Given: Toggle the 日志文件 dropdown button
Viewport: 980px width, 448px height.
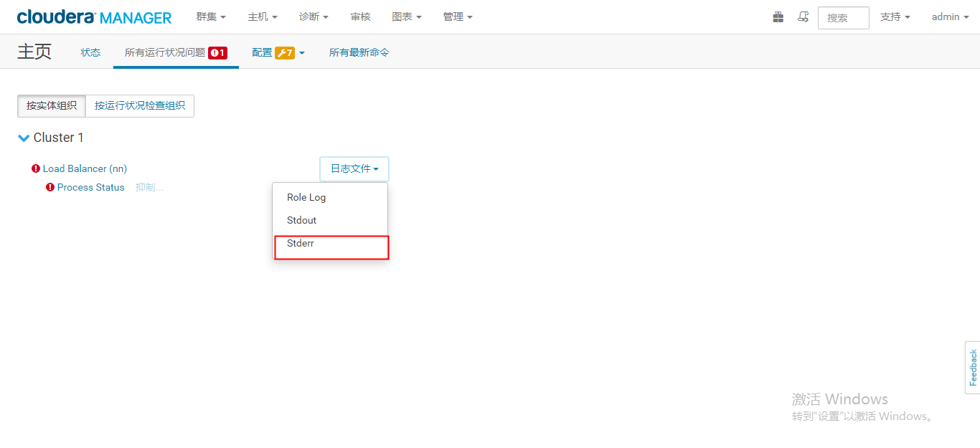Looking at the screenshot, I should point(354,169).
